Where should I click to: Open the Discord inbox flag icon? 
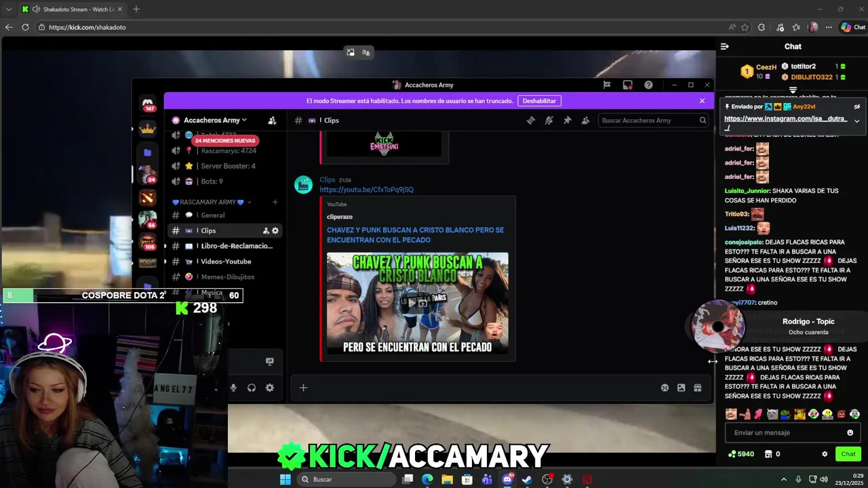click(x=607, y=85)
